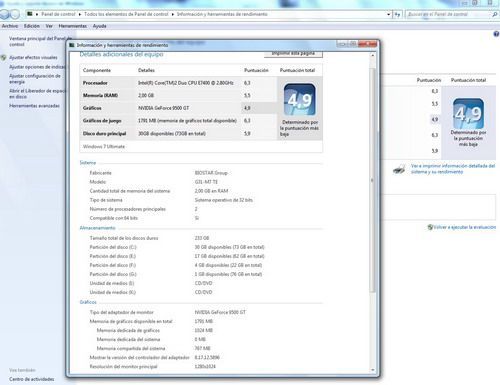Screen dimensions: 500x385
Task: Select Panel de control breadcrumb segment
Action: (x=58, y=14)
